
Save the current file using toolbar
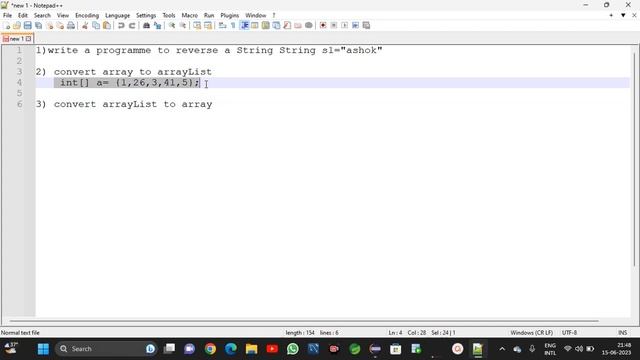(27, 25)
